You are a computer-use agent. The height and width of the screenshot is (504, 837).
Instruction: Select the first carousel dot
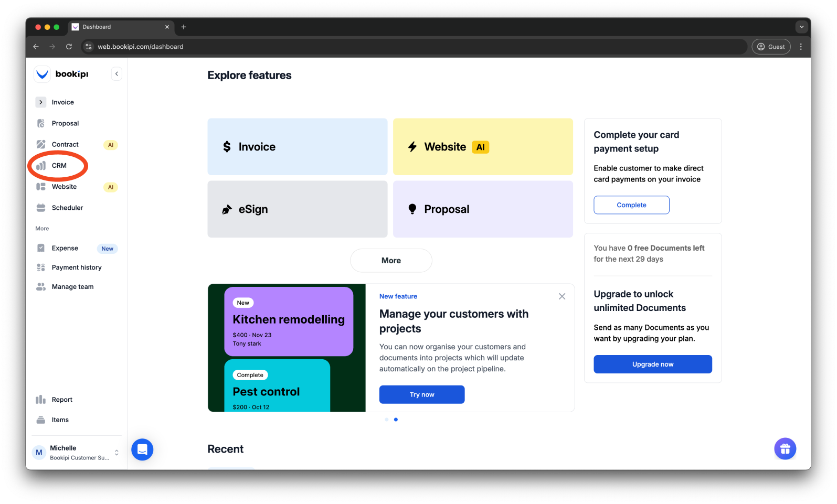[x=387, y=420]
